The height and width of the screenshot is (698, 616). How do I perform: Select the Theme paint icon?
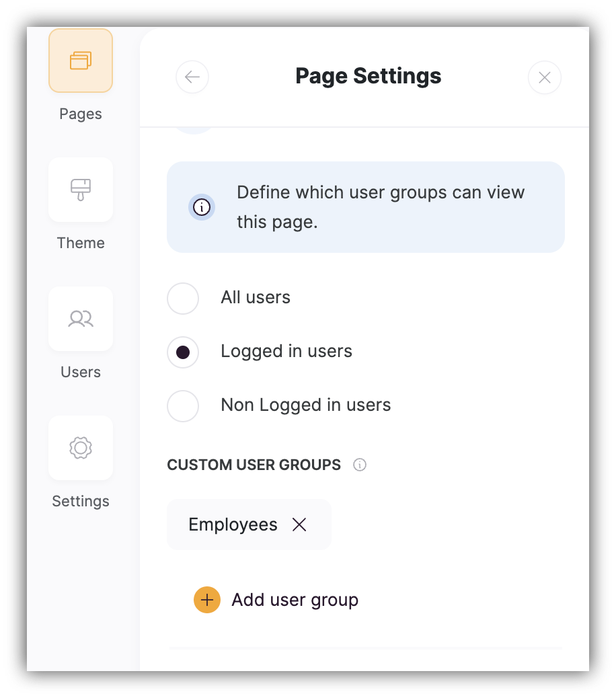point(80,190)
